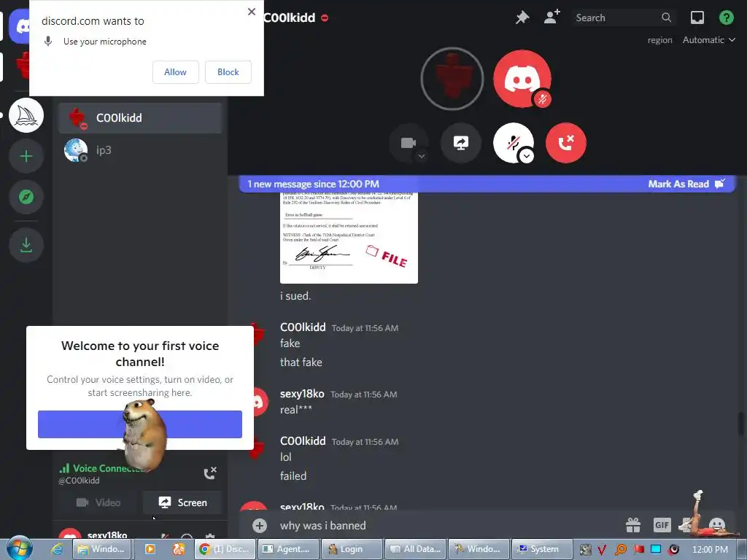The height and width of the screenshot is (560, 747).
Task: Open Windows Start button
Action: point(20,548)
